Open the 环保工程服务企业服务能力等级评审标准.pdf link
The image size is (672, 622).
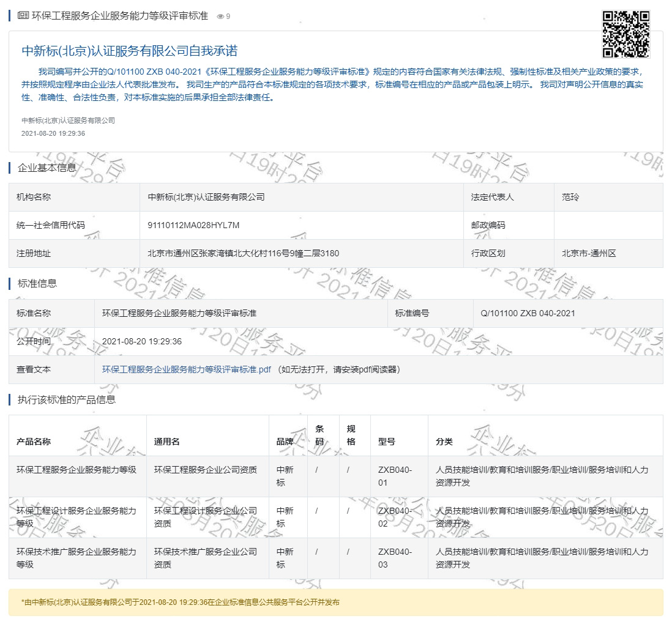(x=187, y=369)
